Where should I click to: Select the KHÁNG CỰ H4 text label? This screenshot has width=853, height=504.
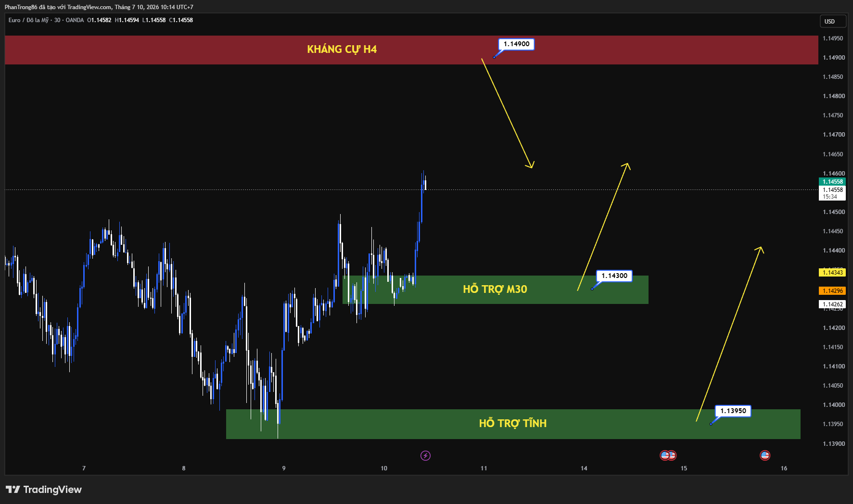click(x=342, y=49)
